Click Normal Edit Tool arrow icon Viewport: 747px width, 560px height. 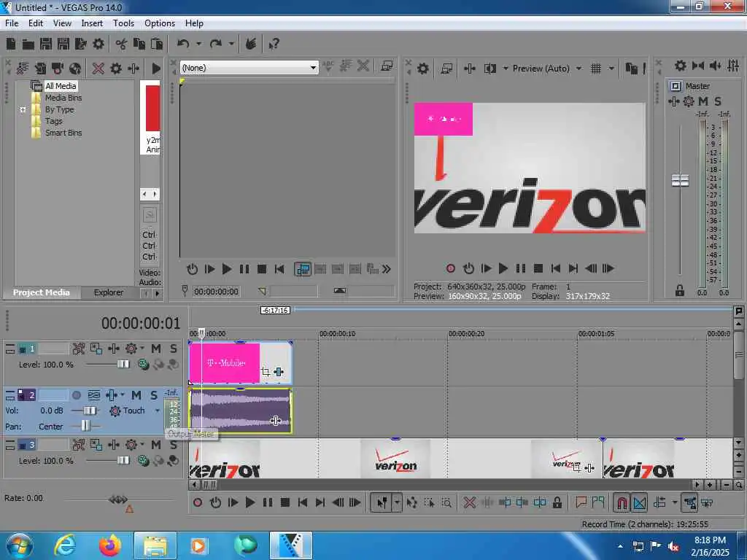[382, 502]
